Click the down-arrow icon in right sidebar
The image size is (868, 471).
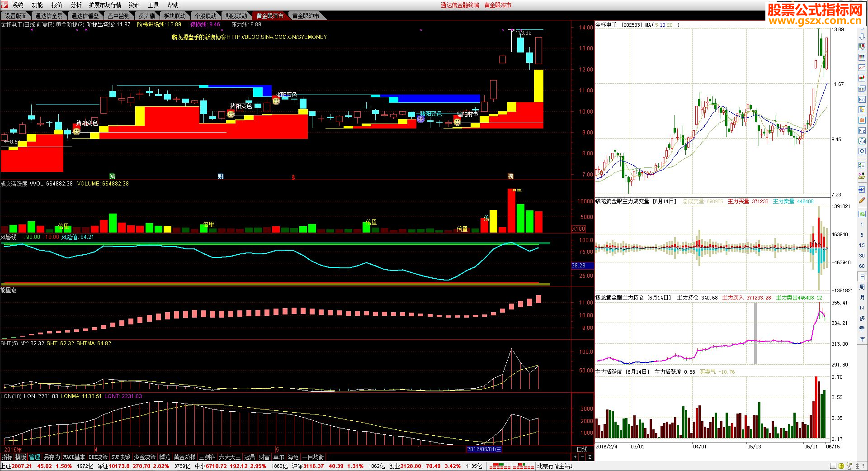click(862, 37)
